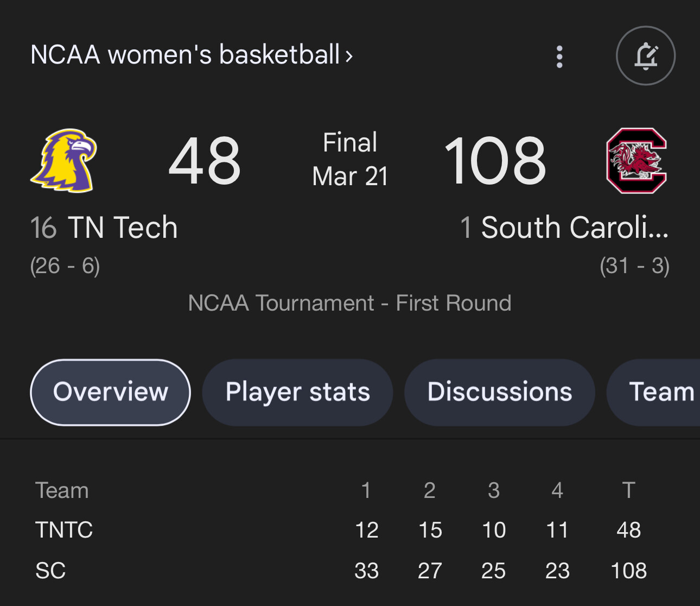
Task: Select the TNTC row in the box score
Action: (x=64, y=530)
